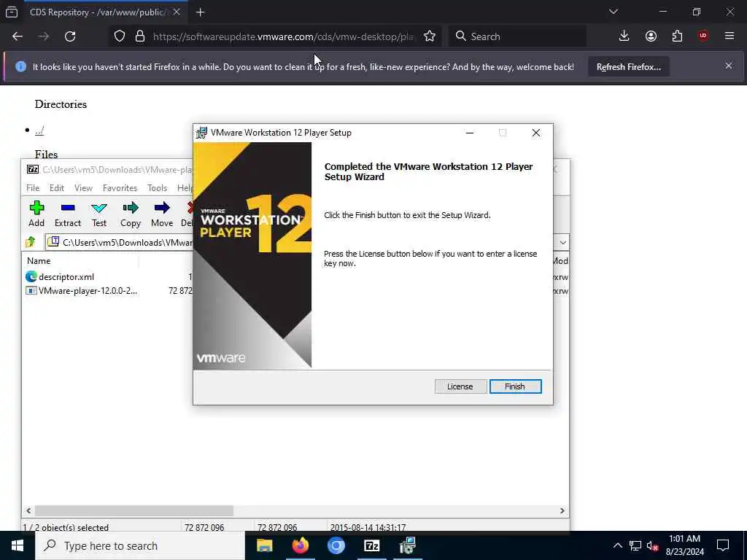The height and width of the screenshot is (560, 747).
Task: Show hidden system tray icons
Action: pyautogui.click(x=617, y=545)
